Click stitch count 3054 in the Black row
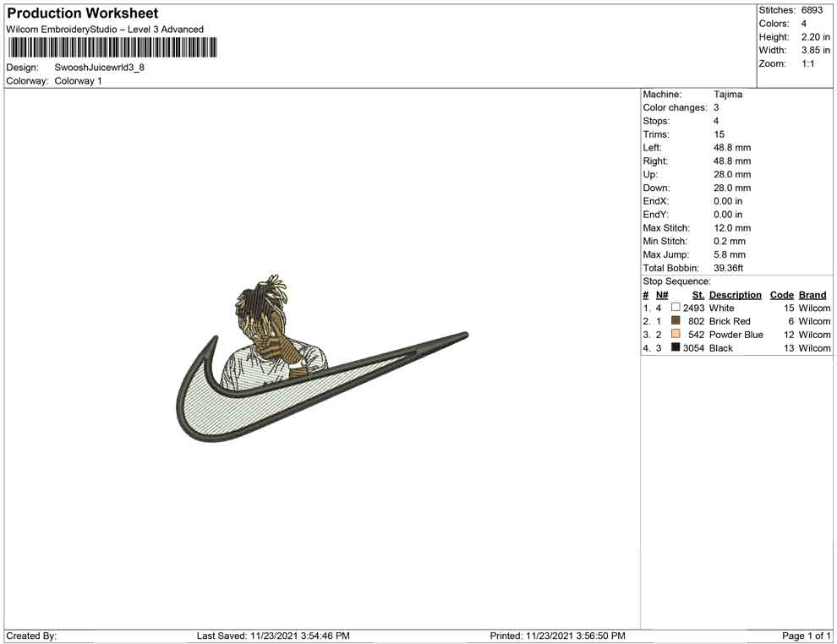Viewport: 837px width, 644px height. pyautogui.click(x=693, y=347)
